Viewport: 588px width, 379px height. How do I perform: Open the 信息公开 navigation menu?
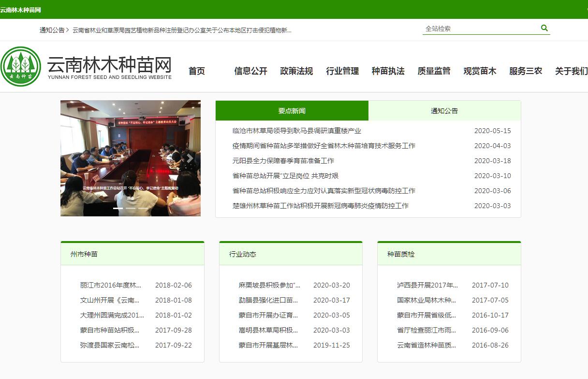point(250,71)
